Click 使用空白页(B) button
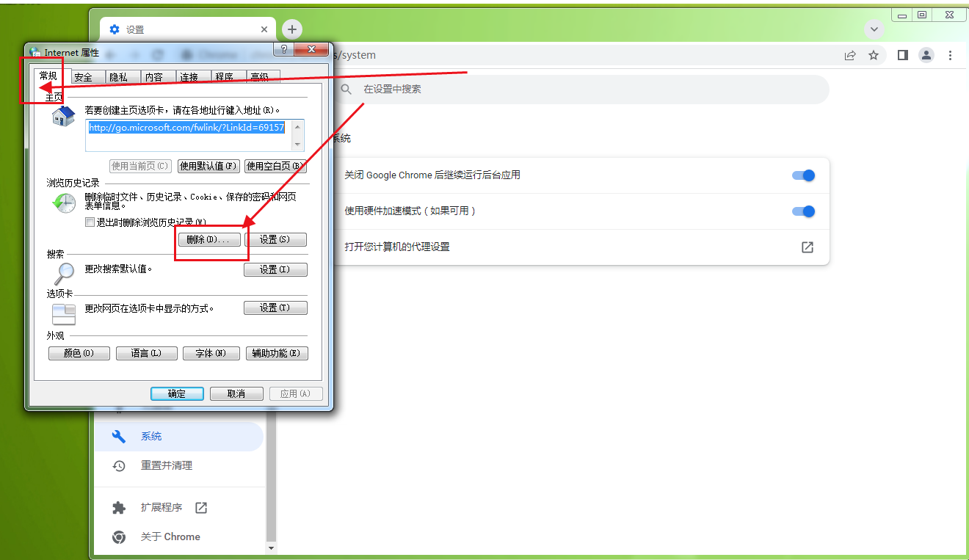Screen dimensions: 969x560 [275, 166]
